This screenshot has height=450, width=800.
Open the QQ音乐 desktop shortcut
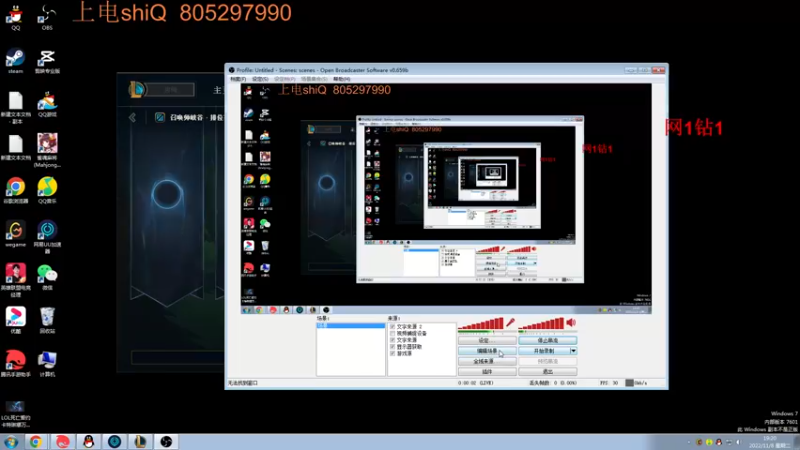[x=47, y=191]
